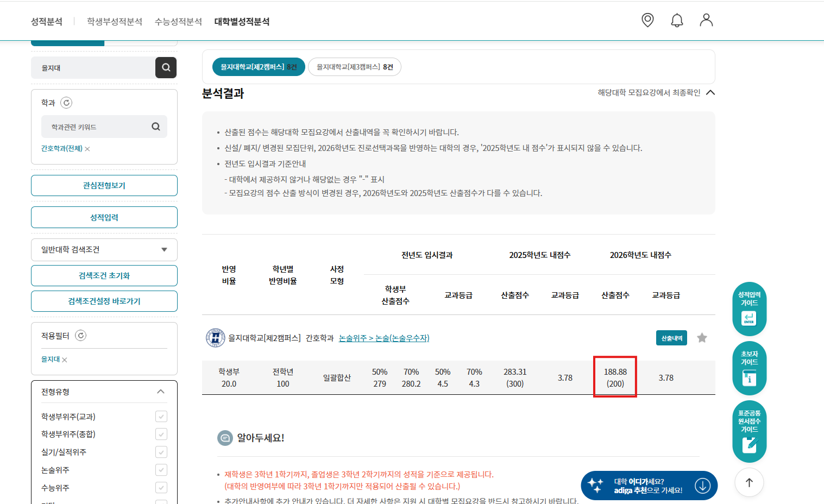Switch to 대학별성적분석 tab
This screenshot has width=824, height=504.
(242, 21)
